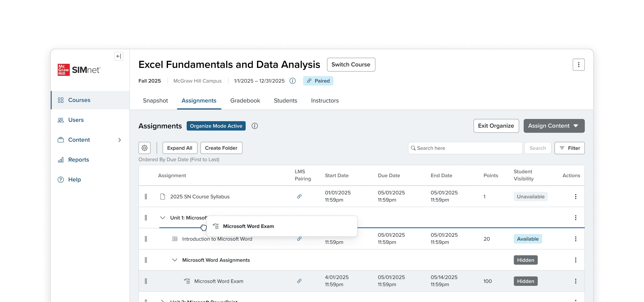Click the Reports icon in the sidebar

pyautogui.click(x=61, y=160)
